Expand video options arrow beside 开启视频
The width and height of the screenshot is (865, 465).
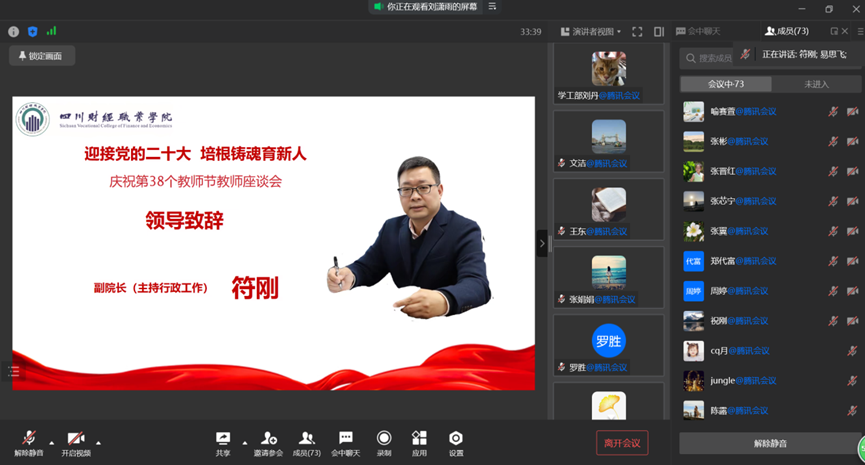coord(98,441)
